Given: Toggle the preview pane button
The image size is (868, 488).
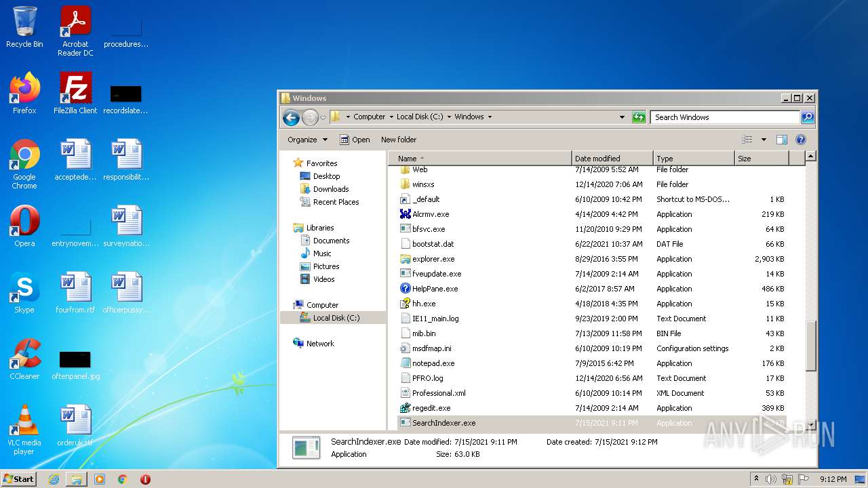Looking at the screenshot, I should [x=781, y=140].
